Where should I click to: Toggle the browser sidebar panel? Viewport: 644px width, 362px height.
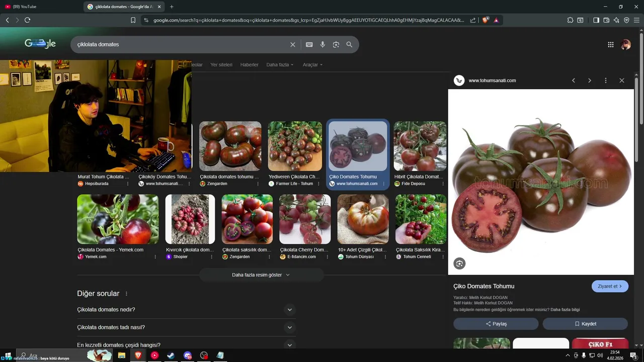(x=596, y=20)
